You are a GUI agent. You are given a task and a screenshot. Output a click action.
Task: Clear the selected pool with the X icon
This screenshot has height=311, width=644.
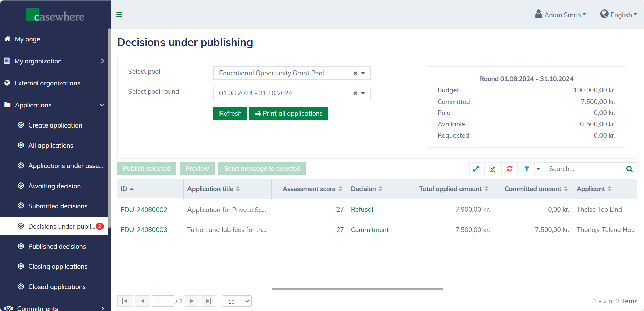tap(355, 73)
